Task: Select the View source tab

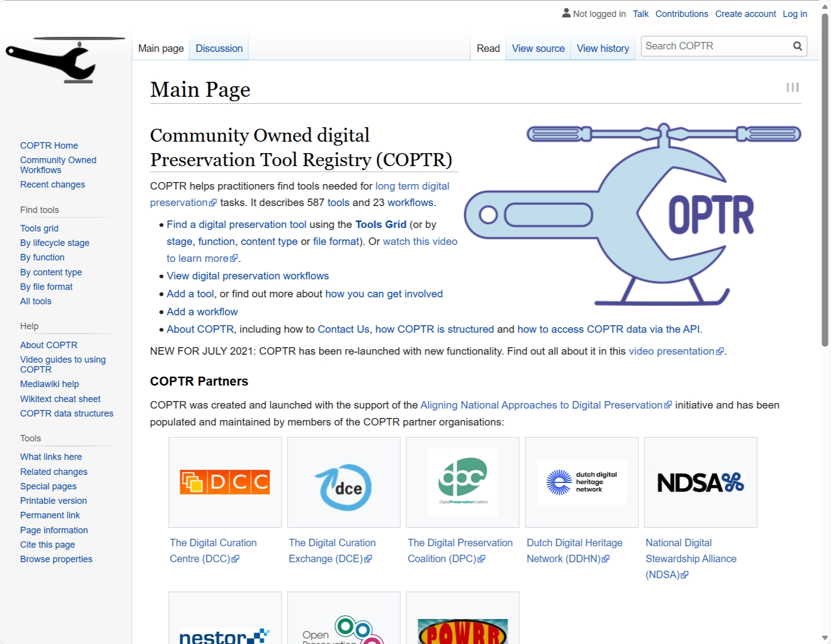Action: pos(538,48)
